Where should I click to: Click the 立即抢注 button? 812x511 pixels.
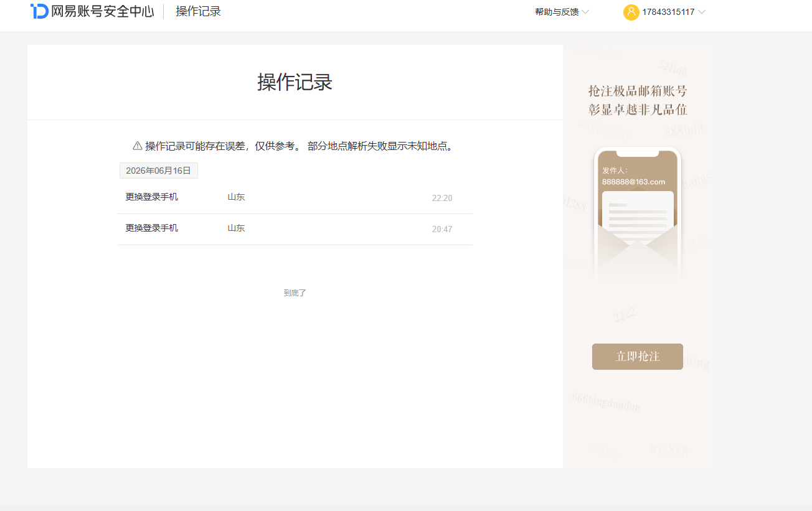click(638, 357)
